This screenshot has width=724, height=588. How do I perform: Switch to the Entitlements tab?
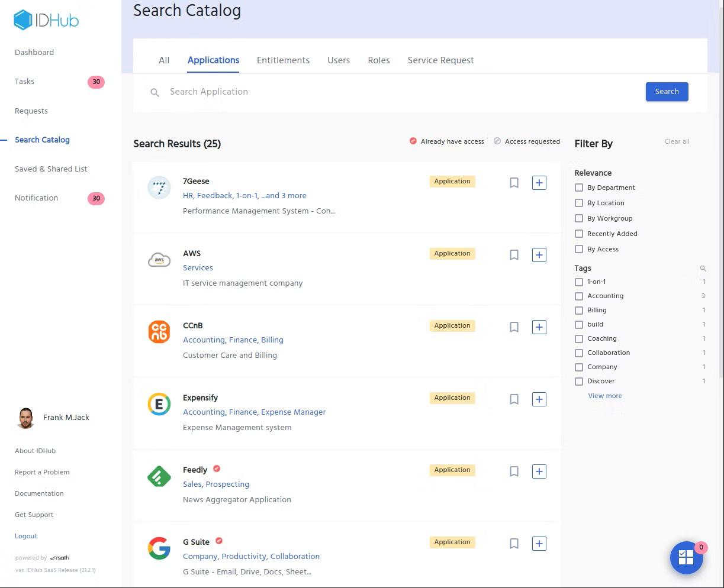(283, 60)
